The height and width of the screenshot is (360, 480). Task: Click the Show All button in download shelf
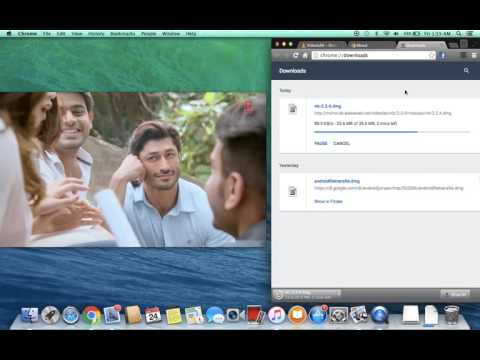click(455, 294)
